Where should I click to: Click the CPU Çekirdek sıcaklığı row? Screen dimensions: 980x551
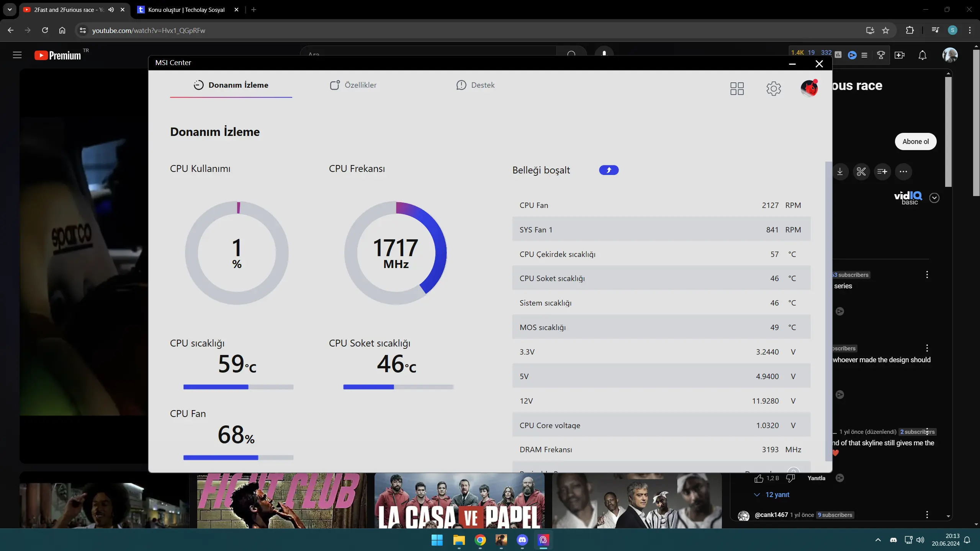pyautogui.click(x=661, y=254)
